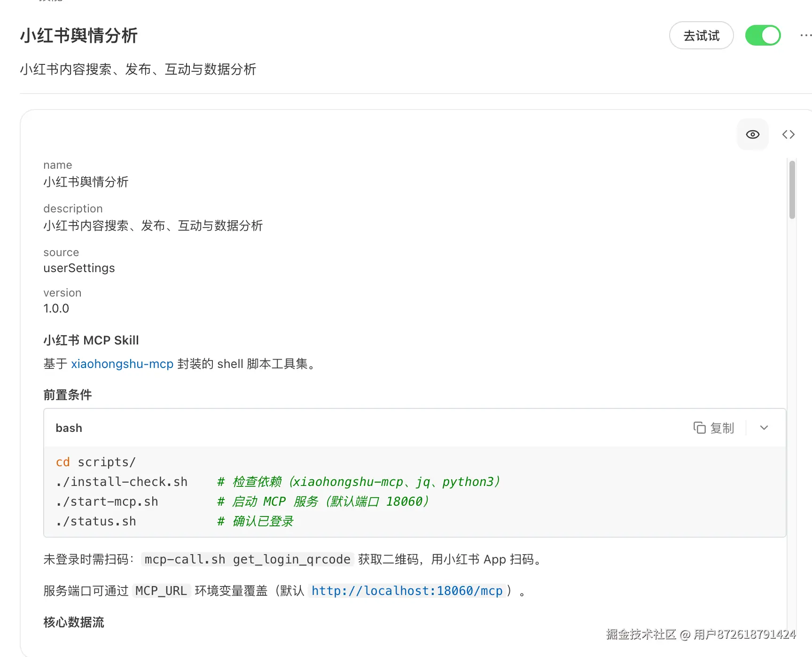Click the skill content vertical scrollbar
812x657 pixels.
coord(792,190)
